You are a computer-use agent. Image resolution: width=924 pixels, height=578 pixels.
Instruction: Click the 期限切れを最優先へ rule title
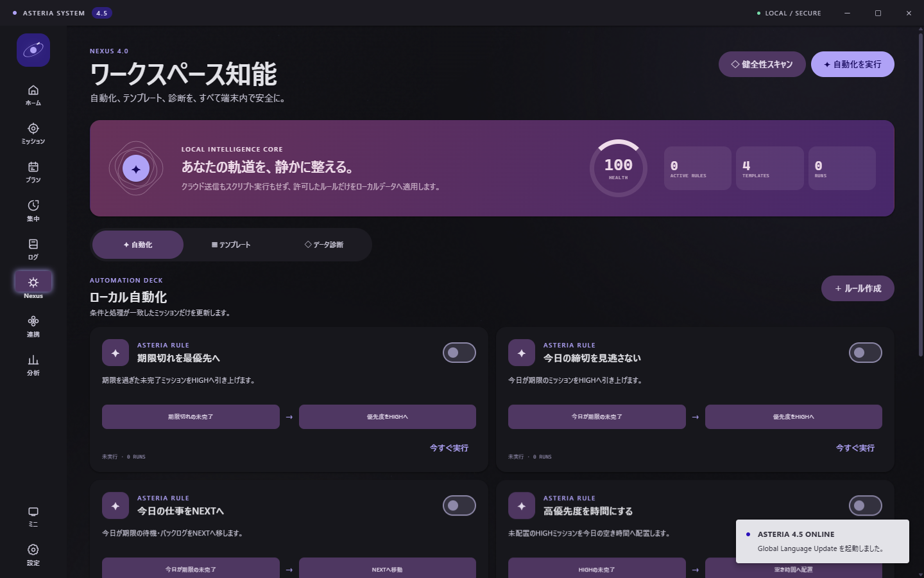point(178,358)
